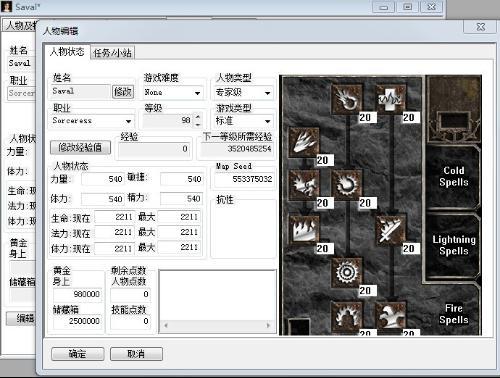This screenshot has width=500, height=378.
Task: Click the next level experience field 3520485254
Action: [237, 149]
